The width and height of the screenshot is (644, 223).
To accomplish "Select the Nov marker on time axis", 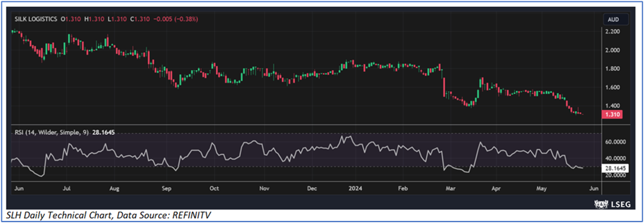I will pyautogui.click(x=264, y=188).
